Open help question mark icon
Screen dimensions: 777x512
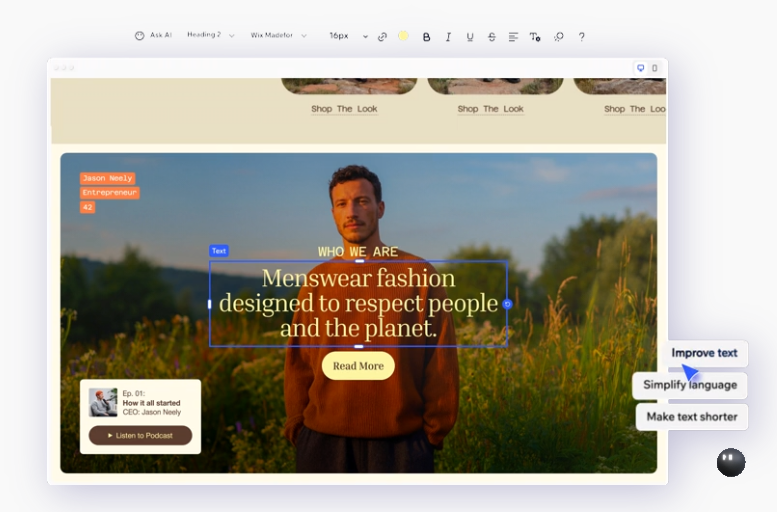(x=581, y=37)
